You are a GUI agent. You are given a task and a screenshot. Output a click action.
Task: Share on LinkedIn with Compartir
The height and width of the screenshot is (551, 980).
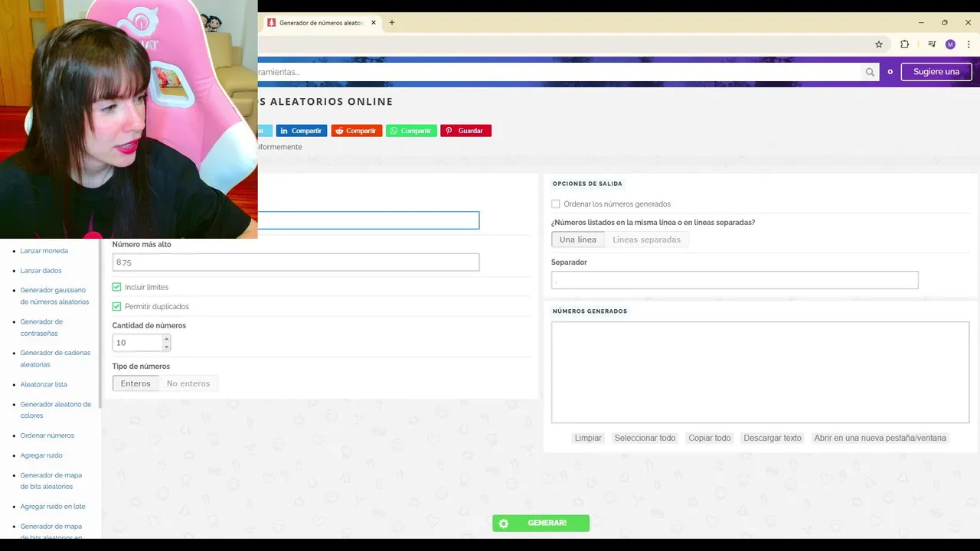(301, 131)
